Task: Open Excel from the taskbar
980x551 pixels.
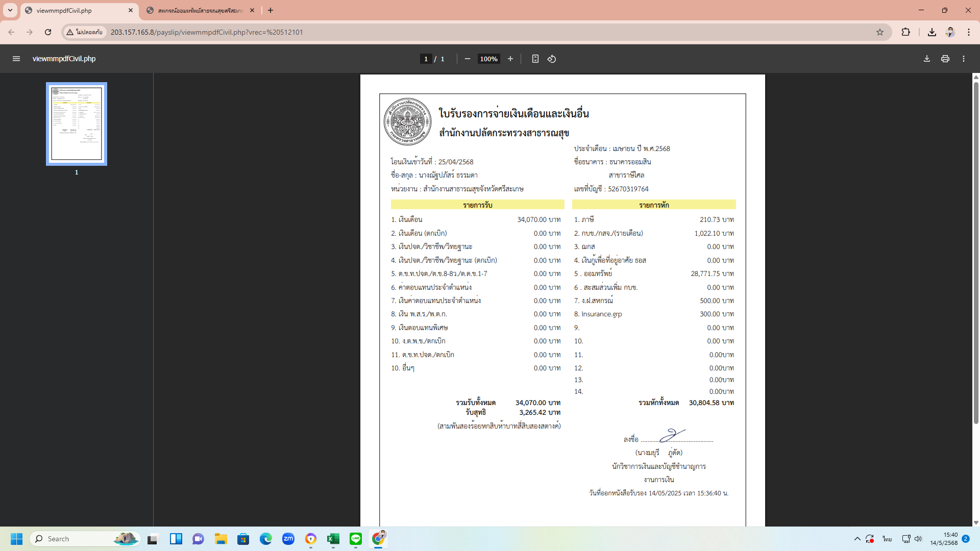Action: coord(333,539)
